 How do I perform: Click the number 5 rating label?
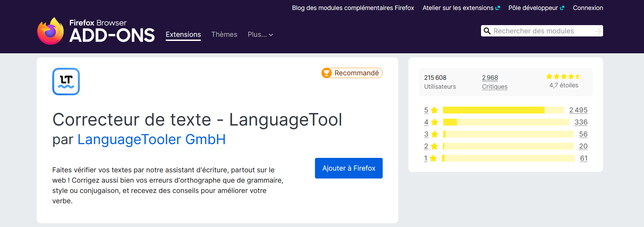[426, 110]
